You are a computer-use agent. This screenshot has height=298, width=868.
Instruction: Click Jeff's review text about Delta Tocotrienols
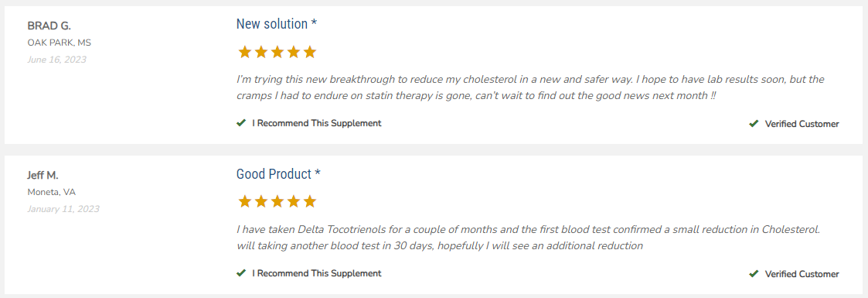pos(528,237)
